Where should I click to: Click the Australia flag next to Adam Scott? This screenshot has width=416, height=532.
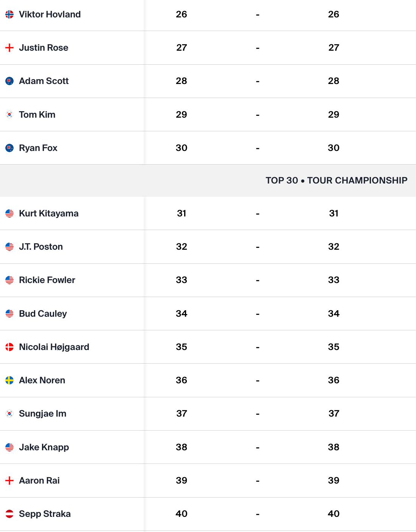coord(9,81)
